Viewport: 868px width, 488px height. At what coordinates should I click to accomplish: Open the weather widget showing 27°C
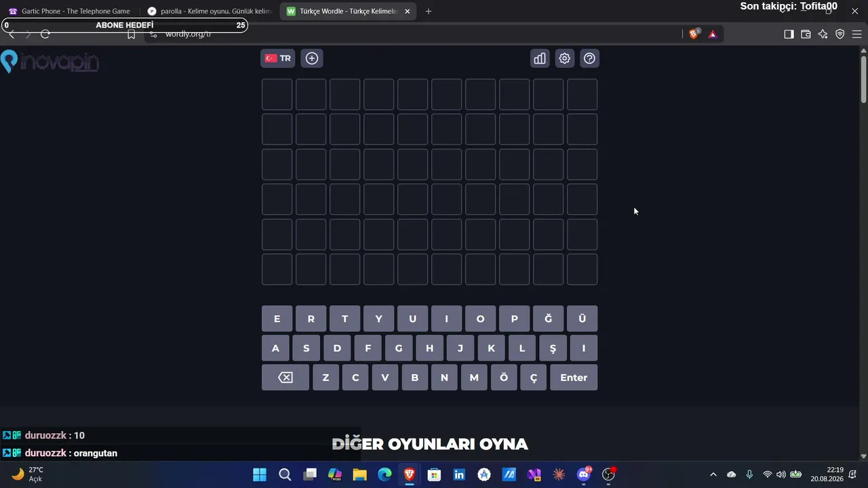pos(27,474)
